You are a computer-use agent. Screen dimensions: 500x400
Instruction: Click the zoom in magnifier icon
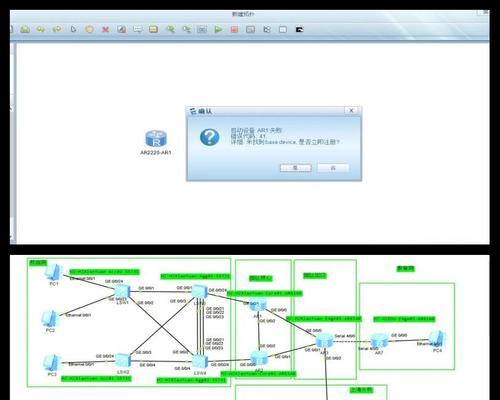click(x=170, y=29)
